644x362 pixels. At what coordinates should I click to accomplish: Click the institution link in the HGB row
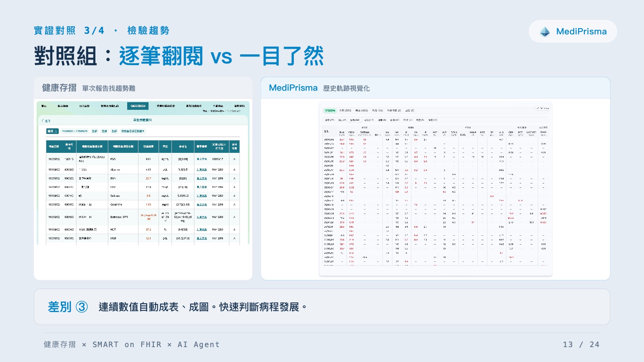[202, 239]
